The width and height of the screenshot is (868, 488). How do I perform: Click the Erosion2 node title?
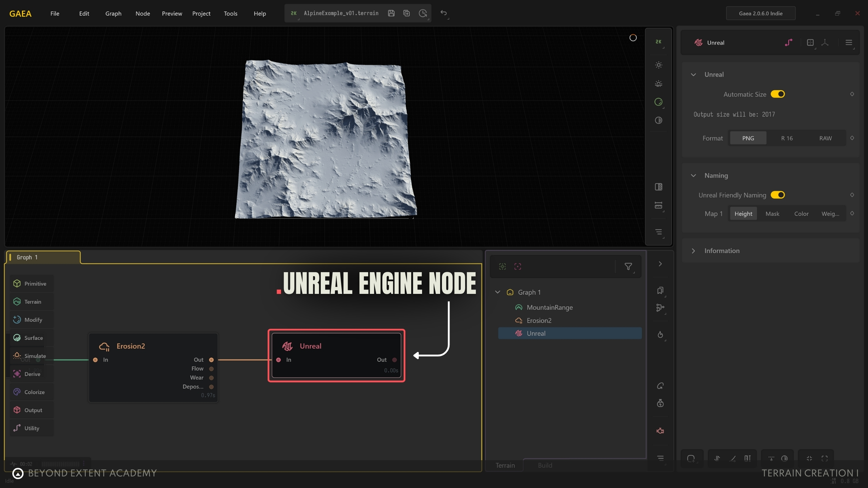(x=131, y=346)
